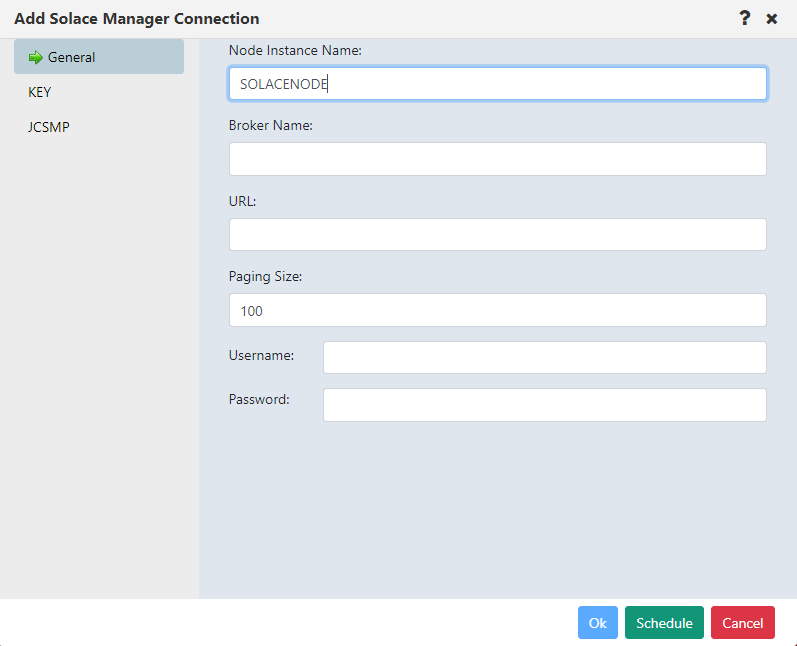
Task: Click the green Schedule button
Action: pos(664,623)
